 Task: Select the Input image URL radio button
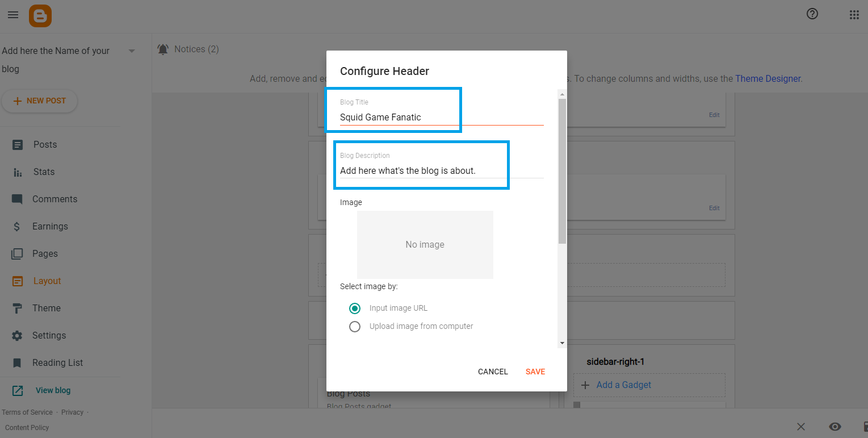(355, 308)
